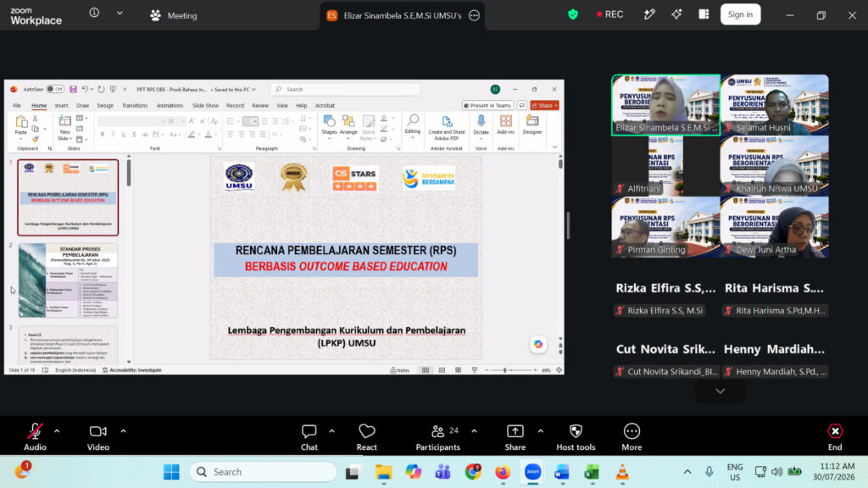Change the view layout icon

click(704, 14)
